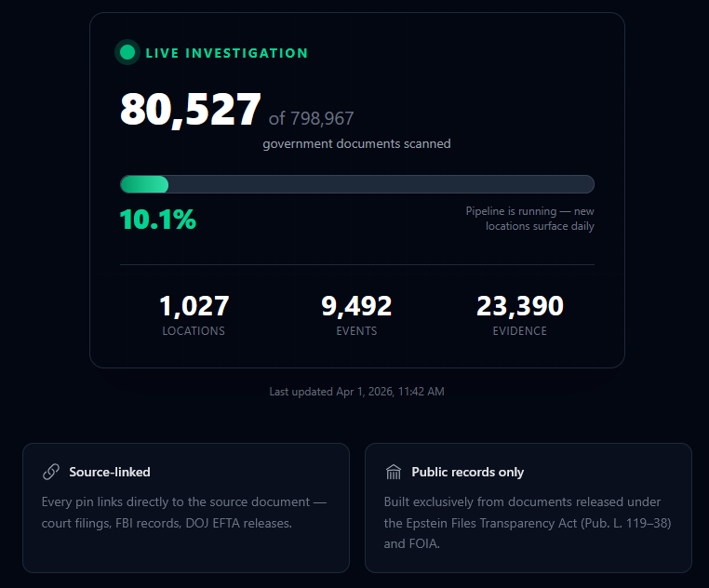Image resolution: width=709 pixels, height=588 pixels.
Task: Click the Epstein Files Transparency Act description
Action: point(527,523)
